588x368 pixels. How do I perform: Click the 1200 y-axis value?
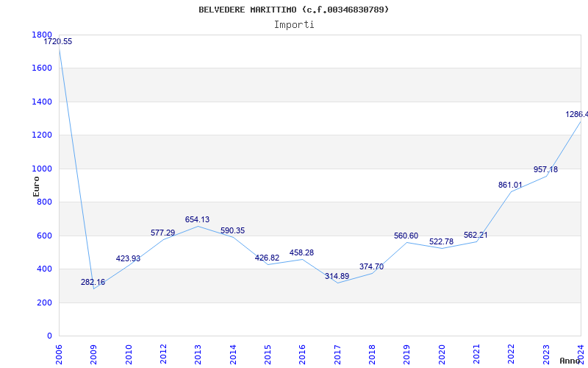[42, 135]
